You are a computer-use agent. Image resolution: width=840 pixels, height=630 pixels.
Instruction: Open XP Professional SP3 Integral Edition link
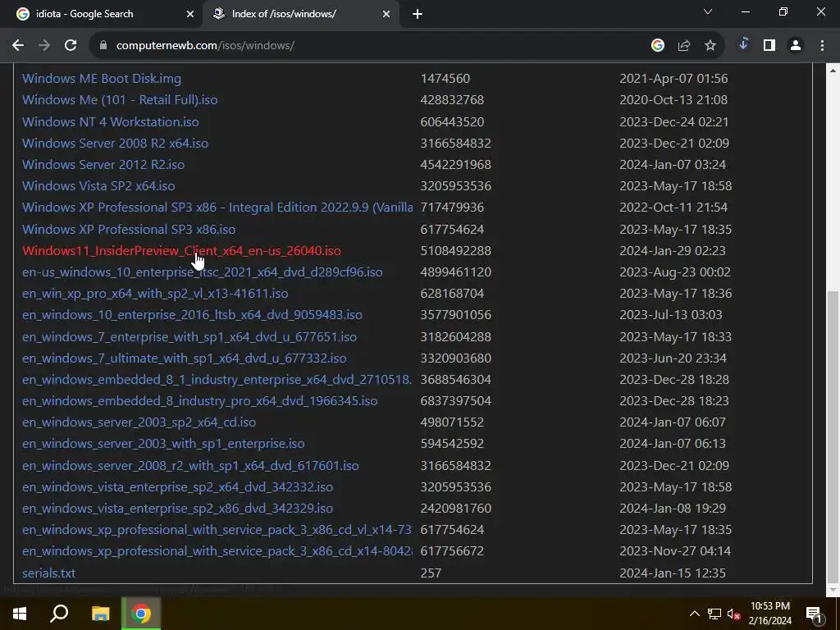(x=217, y=208)
